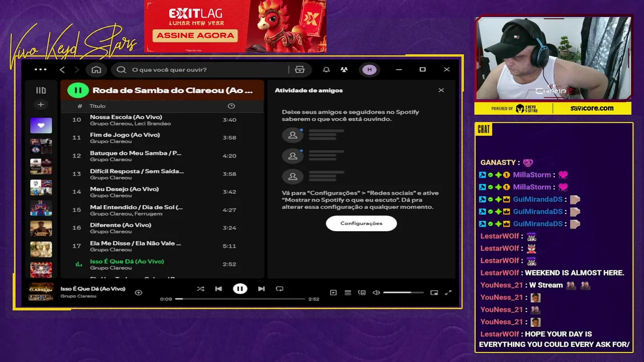Open artist link 'Ferrugem' on track 15

pyautogui.click(x=148, y=214)
